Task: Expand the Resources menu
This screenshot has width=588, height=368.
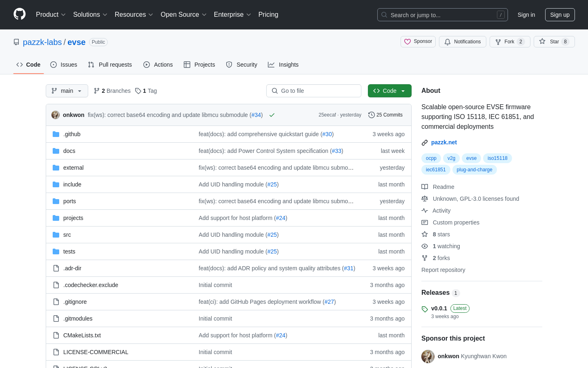Action: [x=134, y=15]
